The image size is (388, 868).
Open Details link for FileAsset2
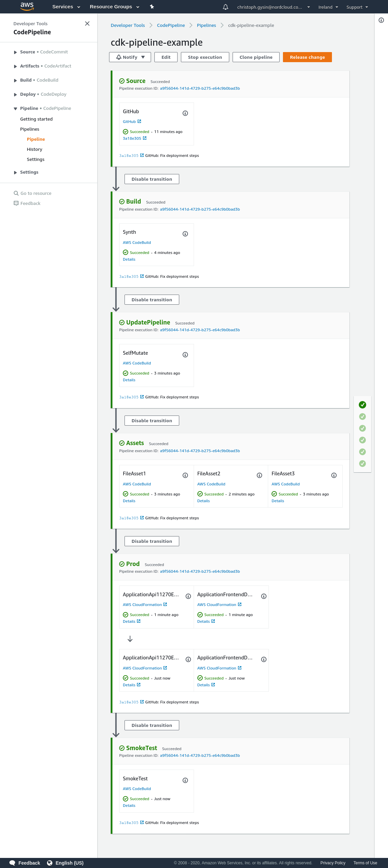(203, 501)
